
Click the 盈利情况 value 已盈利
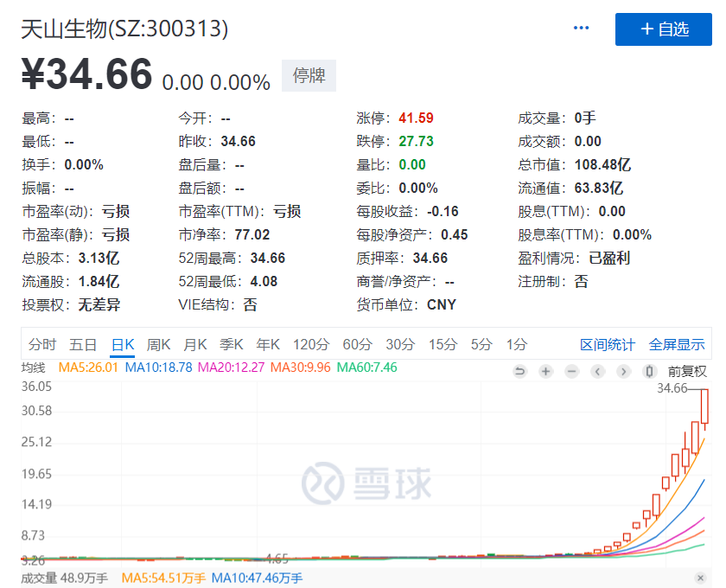[x=609, y=258]
